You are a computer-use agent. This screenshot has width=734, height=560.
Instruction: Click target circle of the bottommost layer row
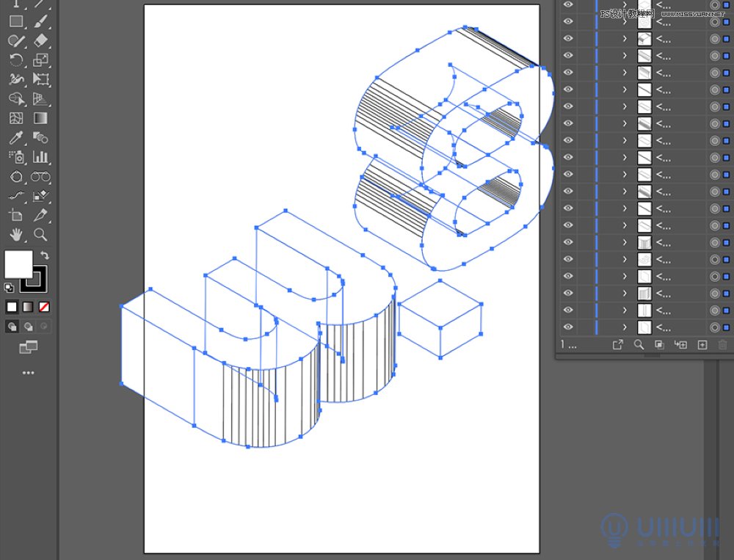pyautogui.click(x=714, y=327)
